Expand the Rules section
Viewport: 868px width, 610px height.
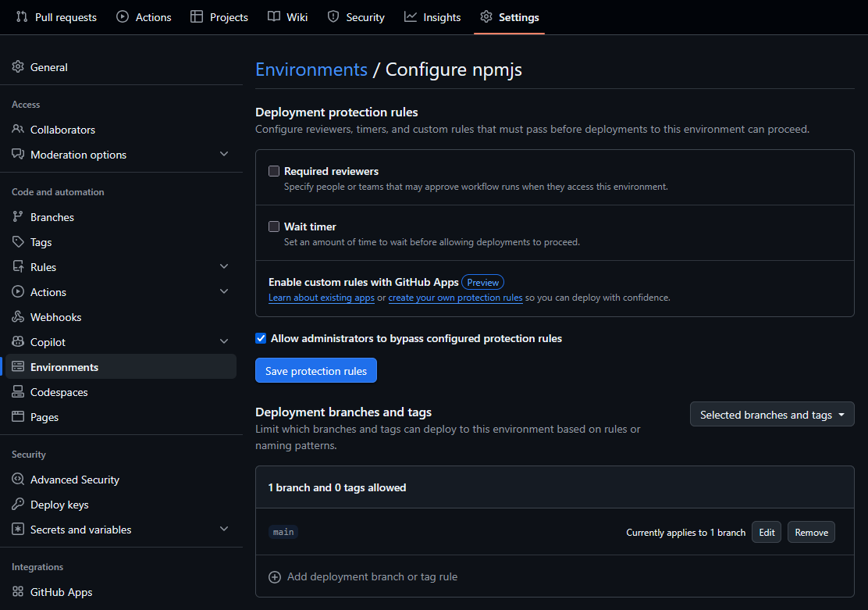click(224, 266)
